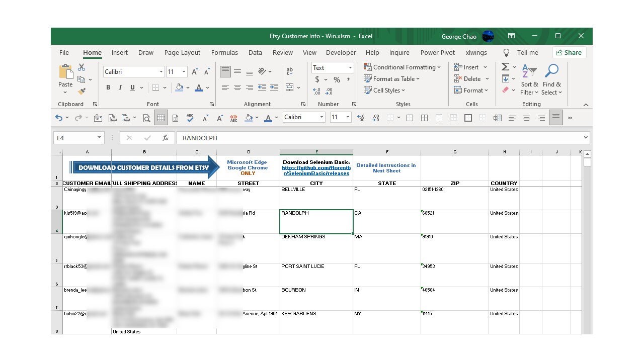The width and height of the screenshot is (644, 362).
Task: Toggle Underline formatting
Action: click(x=133, y=87)
